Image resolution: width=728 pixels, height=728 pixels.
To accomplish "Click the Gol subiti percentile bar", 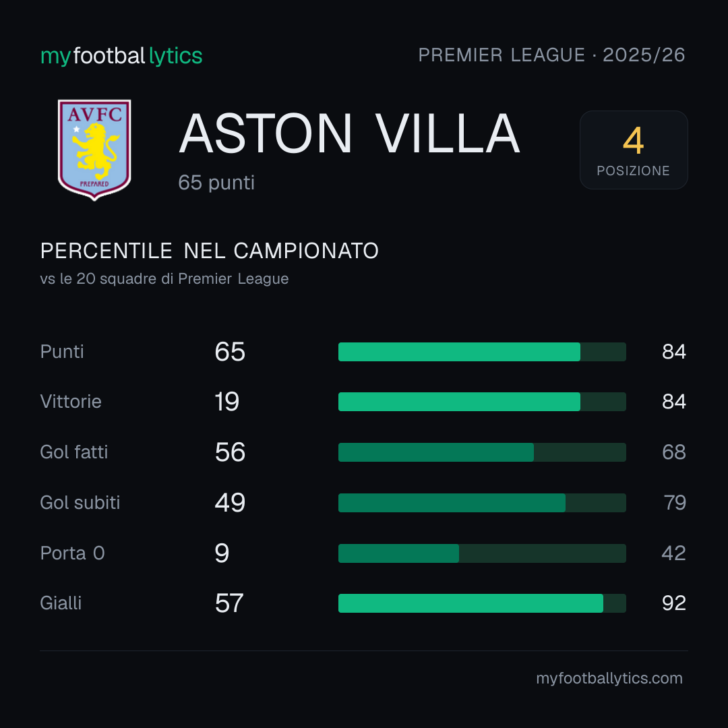I will (x=482, y=503).
